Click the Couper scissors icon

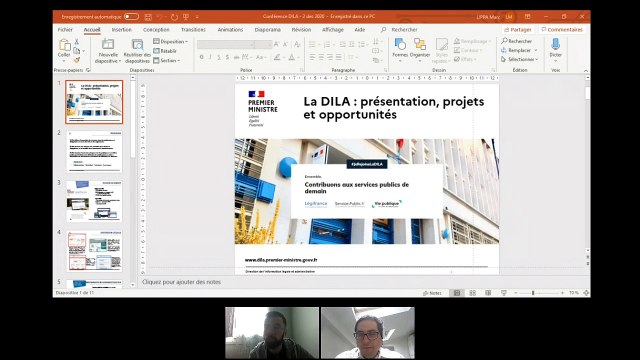point(77,42)
